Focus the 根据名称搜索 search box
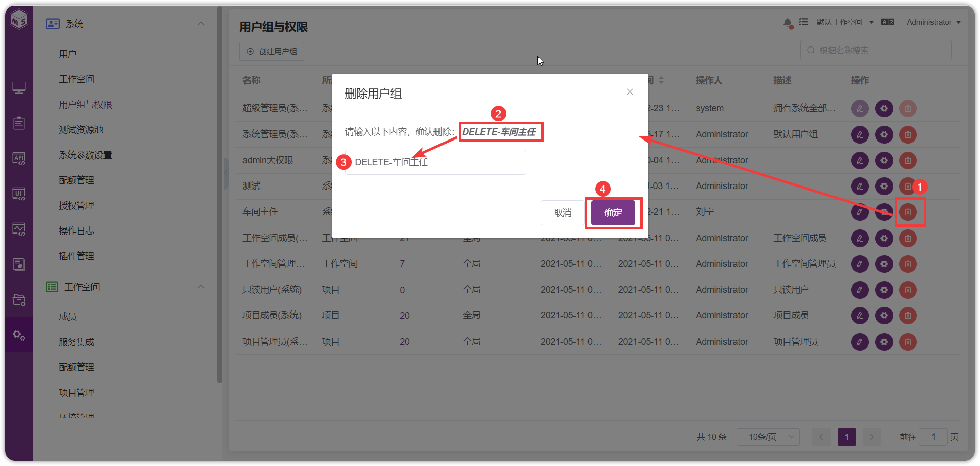Screen dimensions: 980x466 pyautogui.click(x=876, y=51)
